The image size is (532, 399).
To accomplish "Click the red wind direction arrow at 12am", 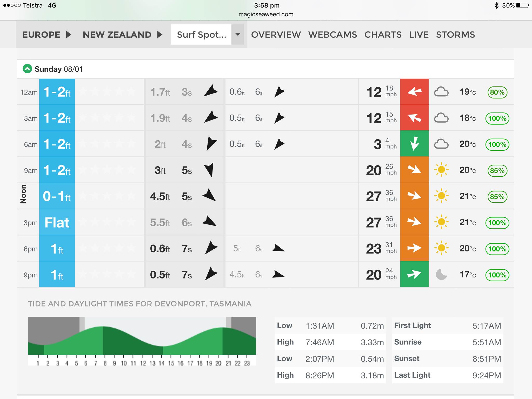I will tap(414, 91).
